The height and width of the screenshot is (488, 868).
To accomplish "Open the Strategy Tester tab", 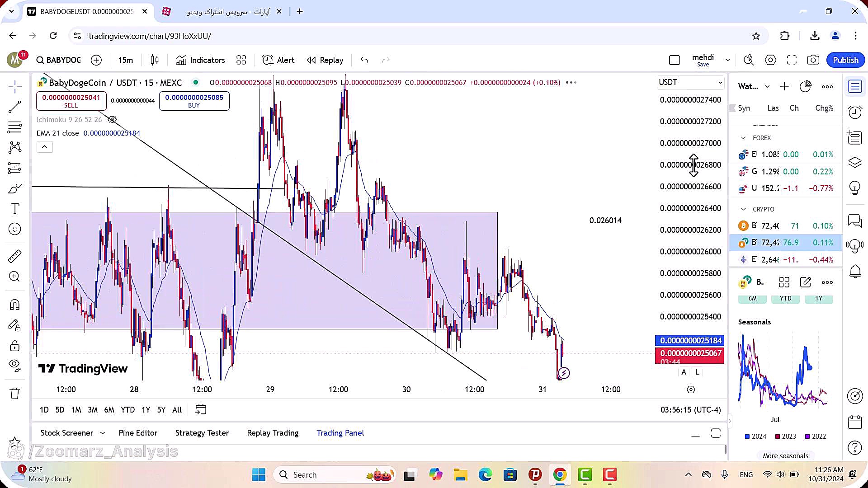I will tap(202, 433).
